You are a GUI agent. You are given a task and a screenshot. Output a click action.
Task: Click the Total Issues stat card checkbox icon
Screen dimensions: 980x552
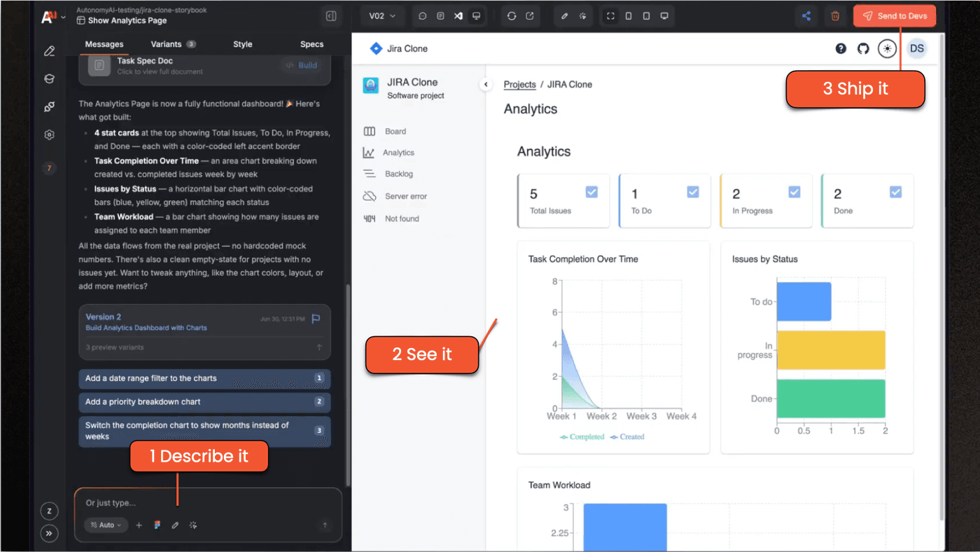tap(591, 192)
